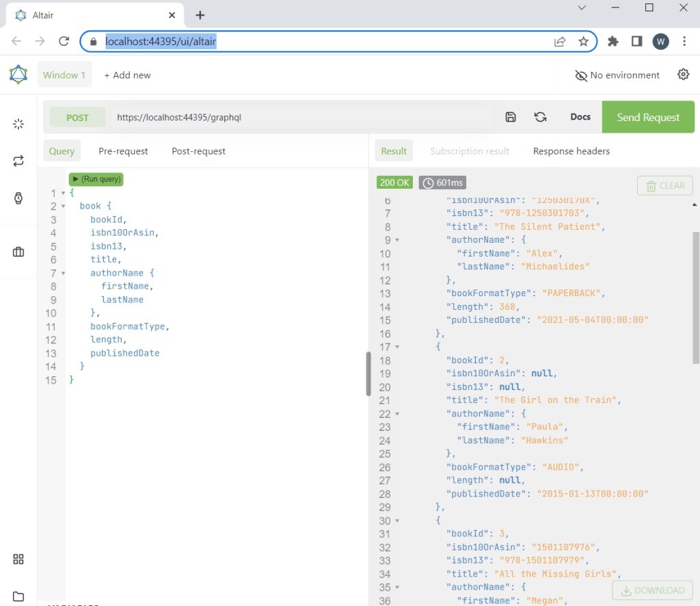700x606 pixels.
Task: Click the Run query button
Action: tap(96, 179)
